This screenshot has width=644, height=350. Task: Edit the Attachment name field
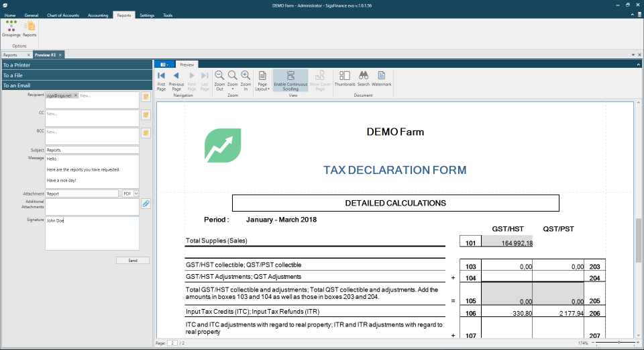(x=82, y=193)
